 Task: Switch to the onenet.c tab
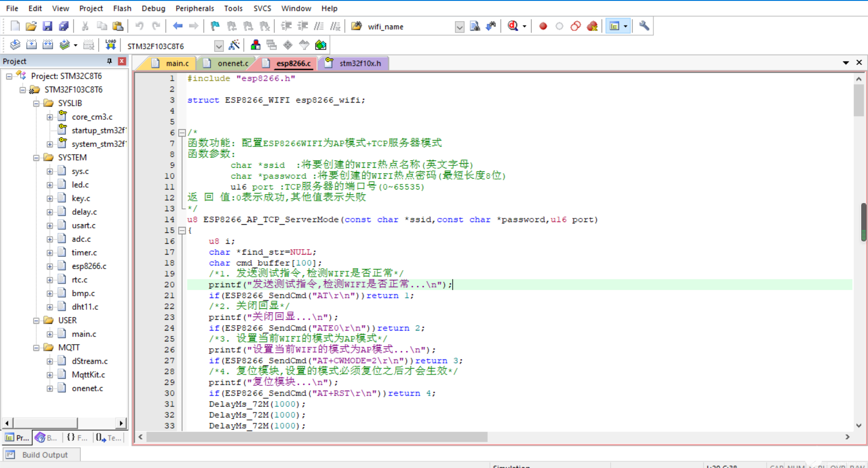click(x=232, y=63)
